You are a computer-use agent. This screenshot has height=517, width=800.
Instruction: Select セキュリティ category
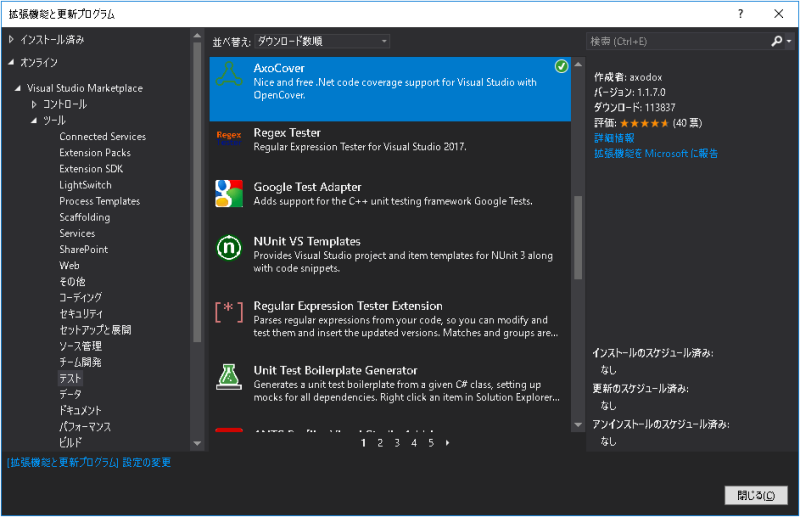(81, 314)
